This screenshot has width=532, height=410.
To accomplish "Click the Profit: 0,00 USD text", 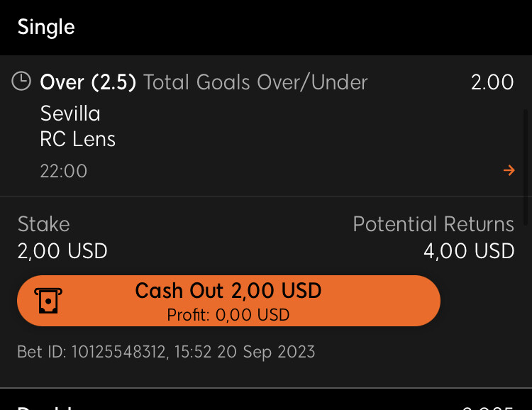I will click(228, 315).
